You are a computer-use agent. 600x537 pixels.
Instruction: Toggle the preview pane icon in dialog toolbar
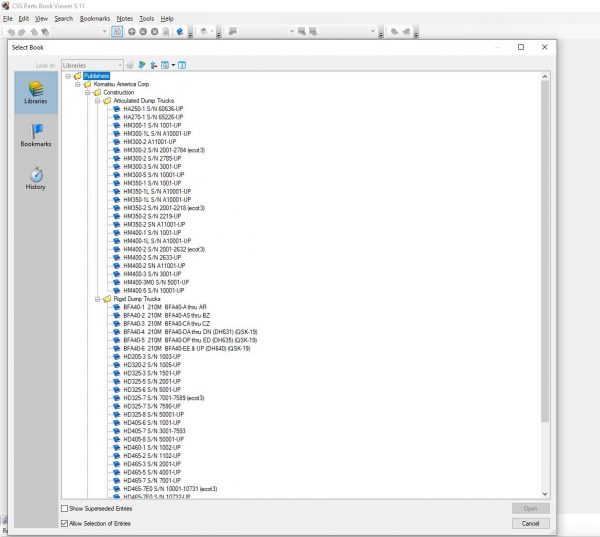tap(182, 65)
